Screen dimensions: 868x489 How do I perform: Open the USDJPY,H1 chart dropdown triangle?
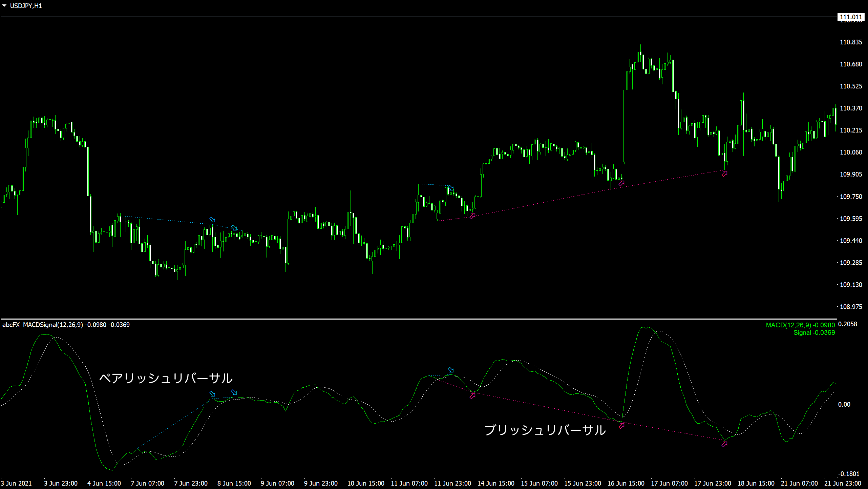pyautogui.click(x=4, y=6)
